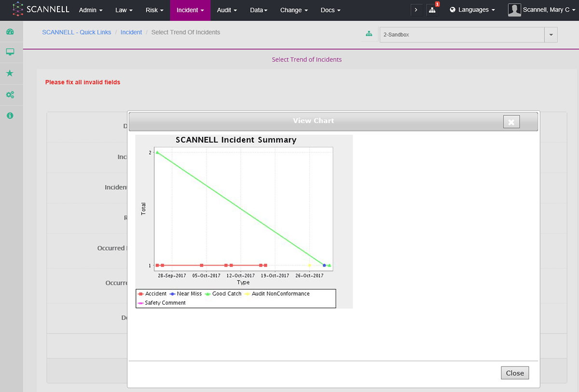
Task: Click the Good Catch legend green marker
Action: (x=208, y=294)
